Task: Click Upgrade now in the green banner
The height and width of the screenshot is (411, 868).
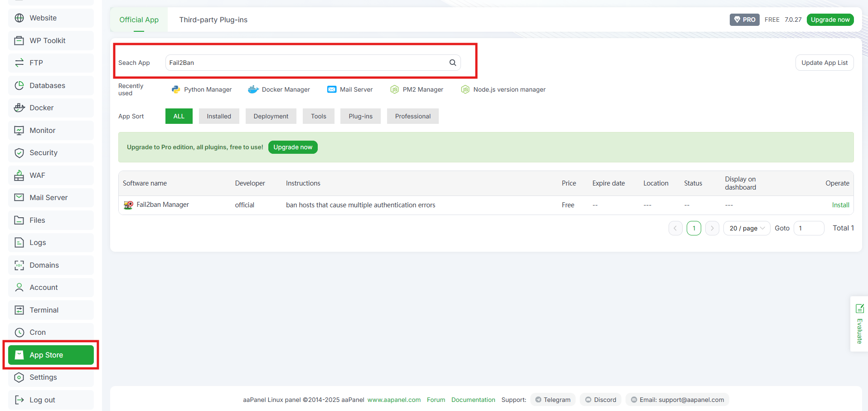Action: pos(293,147)
